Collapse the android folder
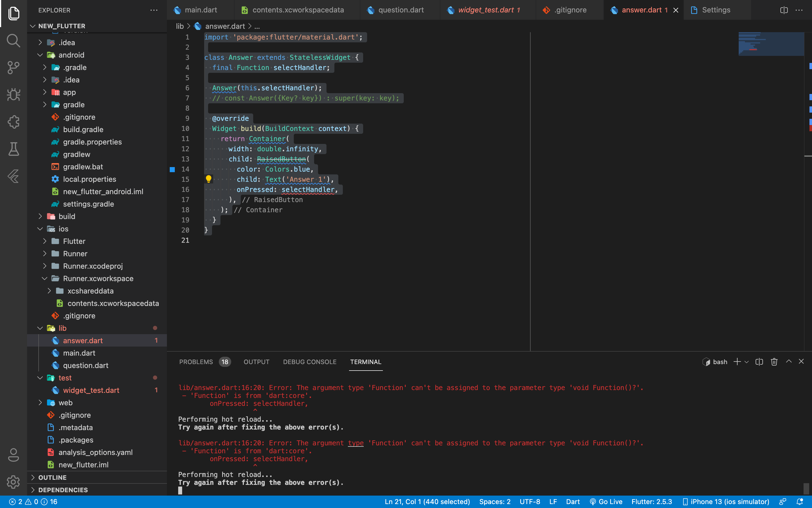The image size is (812, 508). coord(97,55)
